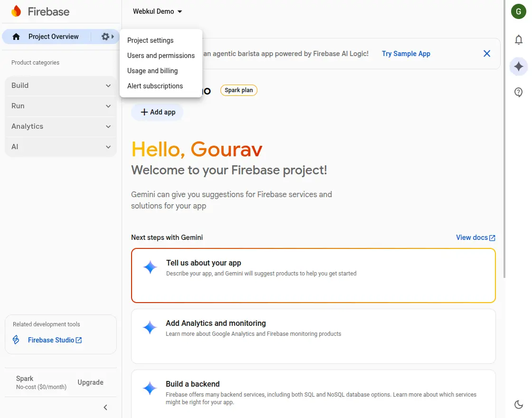
Task: Expand the Build category
Action: [61, 85]
